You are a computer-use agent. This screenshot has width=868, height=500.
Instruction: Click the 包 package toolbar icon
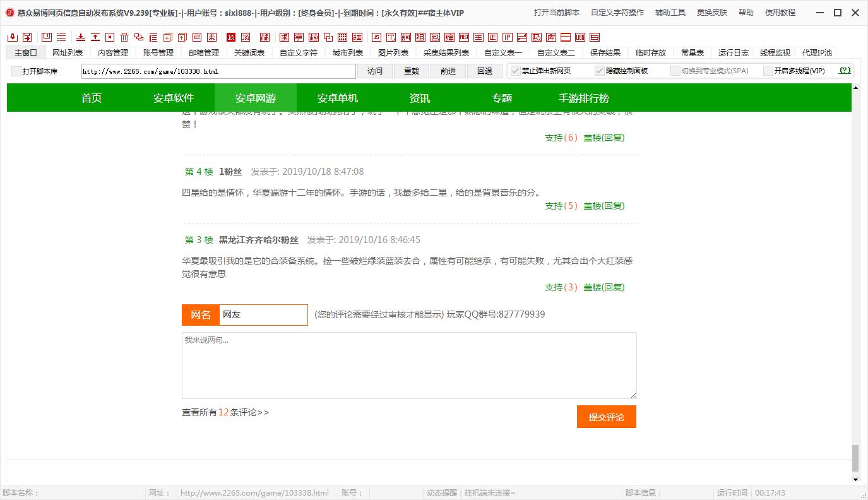pyautogui.click(x=434, y=37)
